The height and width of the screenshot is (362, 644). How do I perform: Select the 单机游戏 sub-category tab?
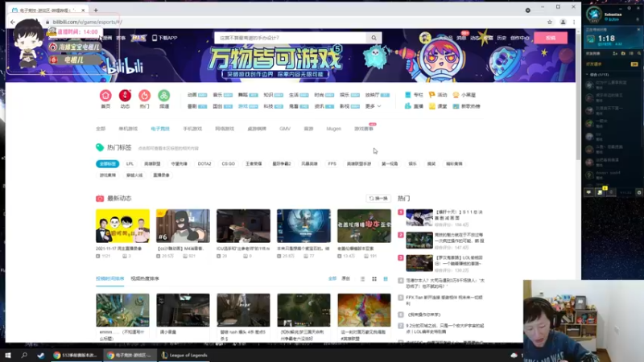[128, 129]
